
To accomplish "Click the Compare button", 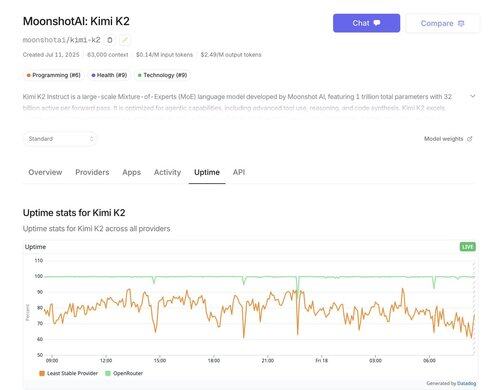I will click(443, 23).
